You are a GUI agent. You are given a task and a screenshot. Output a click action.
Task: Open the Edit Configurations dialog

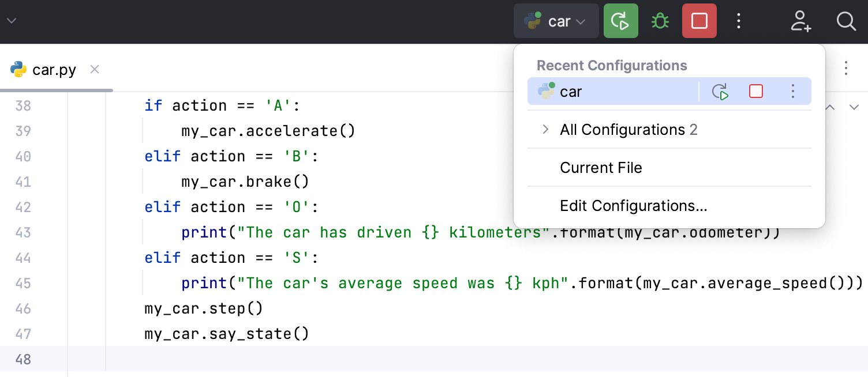click(633, 206)
